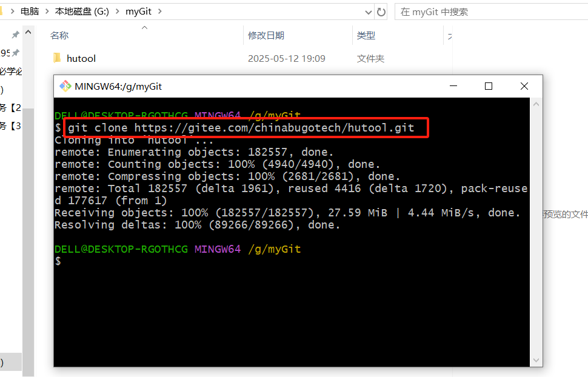The height and width of the screenshot is (377, 588).
Task: Click the hutool folder name
Action: [81, 59]
